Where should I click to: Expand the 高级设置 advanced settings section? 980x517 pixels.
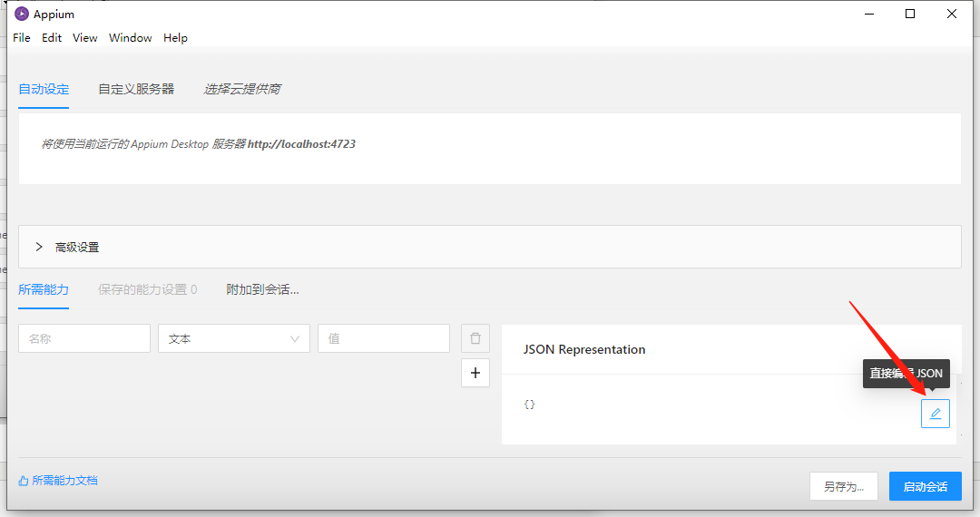[x=489, y=247]
